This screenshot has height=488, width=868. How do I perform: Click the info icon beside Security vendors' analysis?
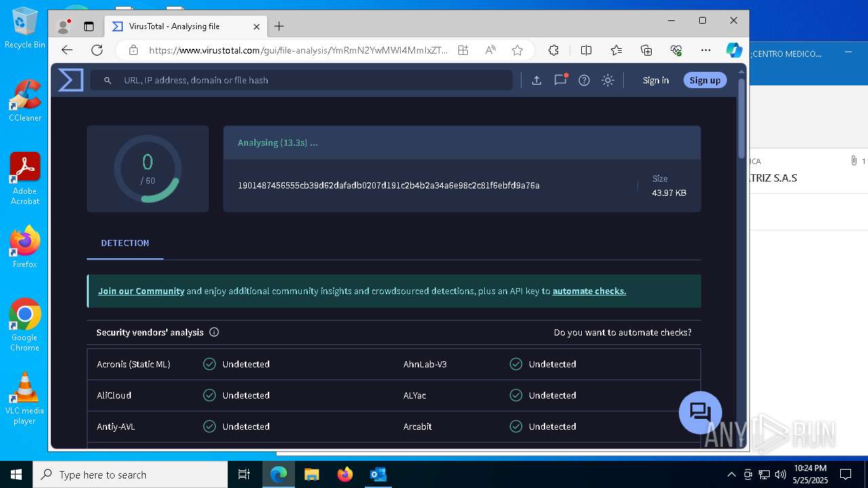[x=214, y=332]
